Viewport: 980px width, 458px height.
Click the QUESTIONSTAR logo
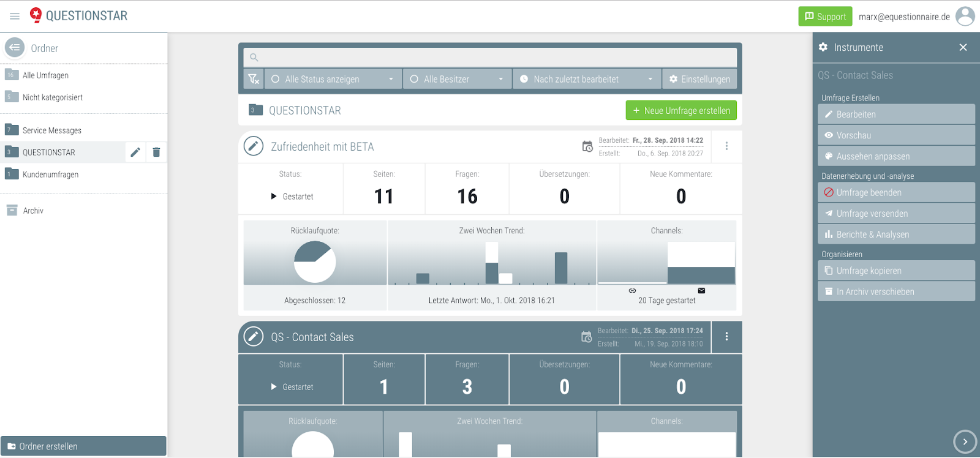pos(79,15)
